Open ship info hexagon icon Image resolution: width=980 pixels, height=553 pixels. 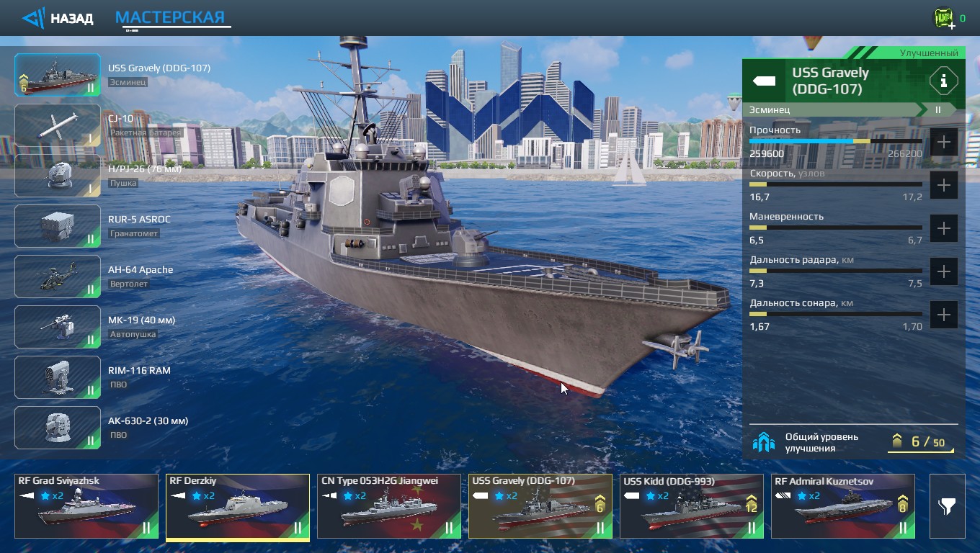(943, 81)
